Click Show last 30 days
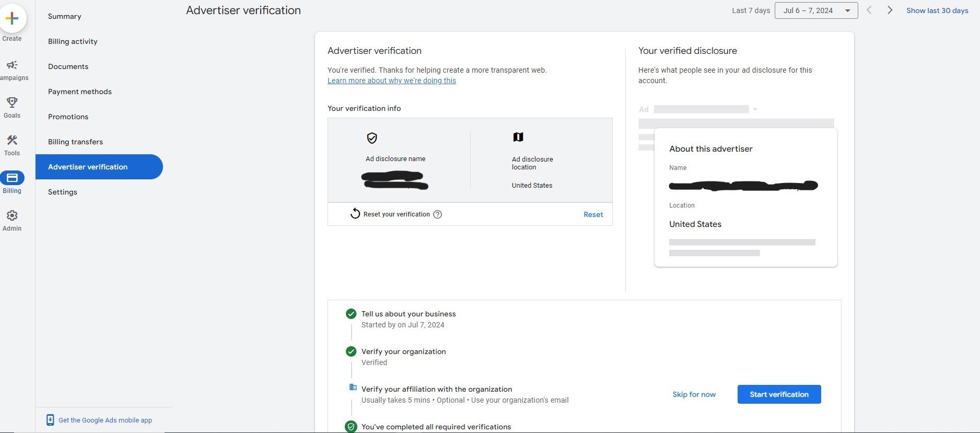The image size is (980, 433). point(937,10)
